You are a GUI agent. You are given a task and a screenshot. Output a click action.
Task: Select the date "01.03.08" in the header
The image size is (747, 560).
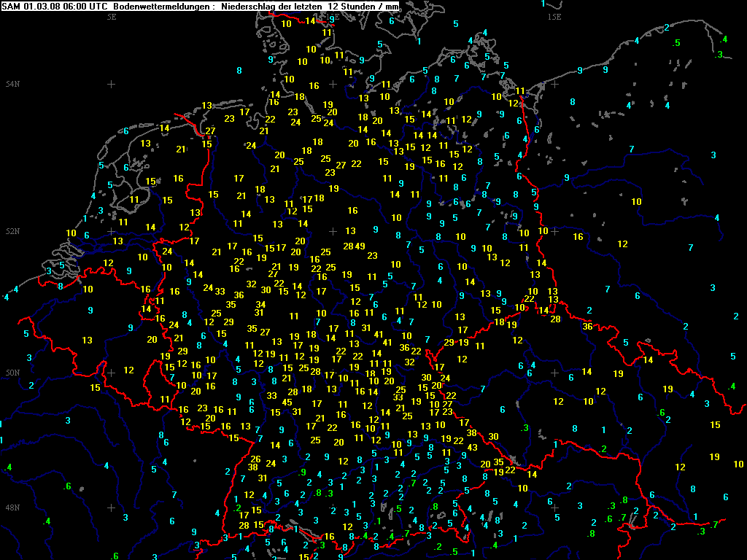click(x=42, y=7)
